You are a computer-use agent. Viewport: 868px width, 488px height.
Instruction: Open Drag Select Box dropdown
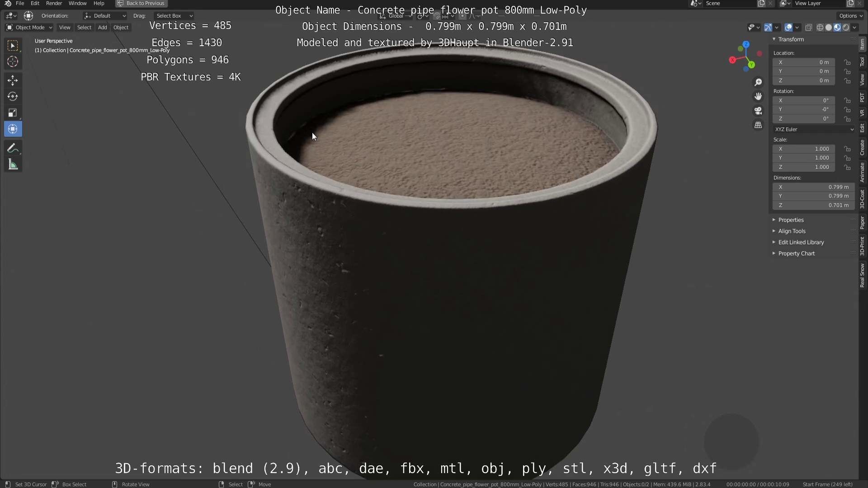pos(174,16)
